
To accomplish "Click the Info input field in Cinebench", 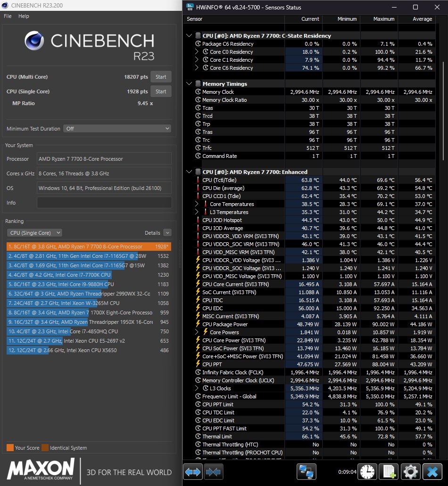I will 104,203.
